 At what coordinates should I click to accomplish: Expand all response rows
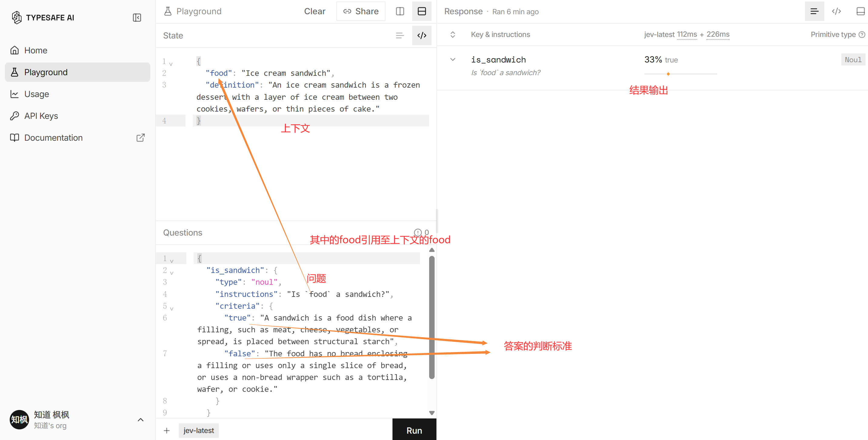coord(453,35)
